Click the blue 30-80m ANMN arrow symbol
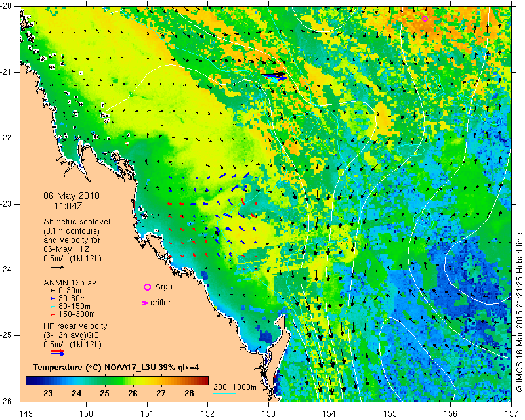The image size is (525, 420). (52, 299)
